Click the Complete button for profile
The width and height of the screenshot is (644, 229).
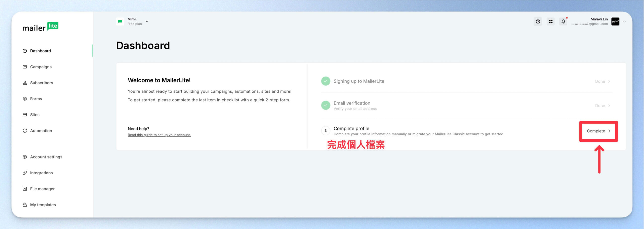pyautogui.click(x=598, y=131)
